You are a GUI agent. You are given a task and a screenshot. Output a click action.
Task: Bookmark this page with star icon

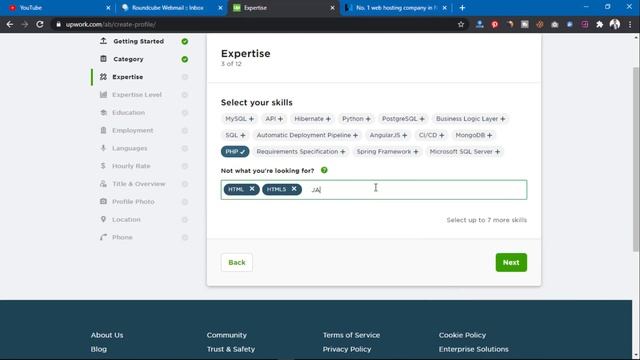(461, 24)
